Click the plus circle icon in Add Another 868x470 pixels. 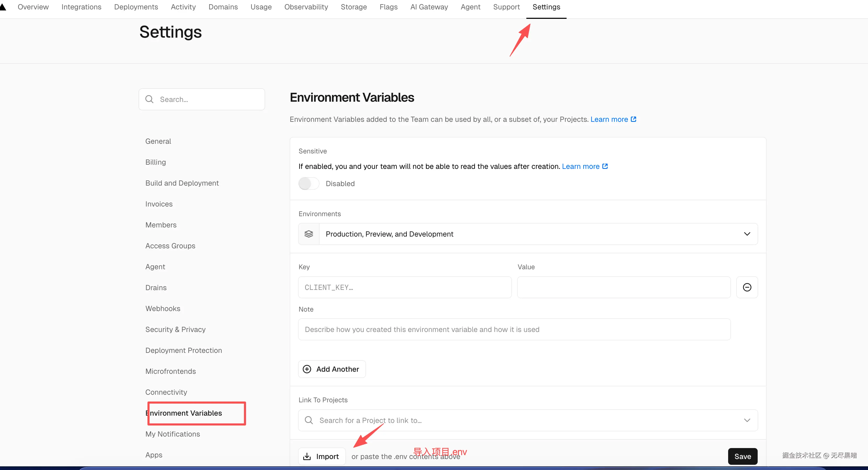point(307,369)
